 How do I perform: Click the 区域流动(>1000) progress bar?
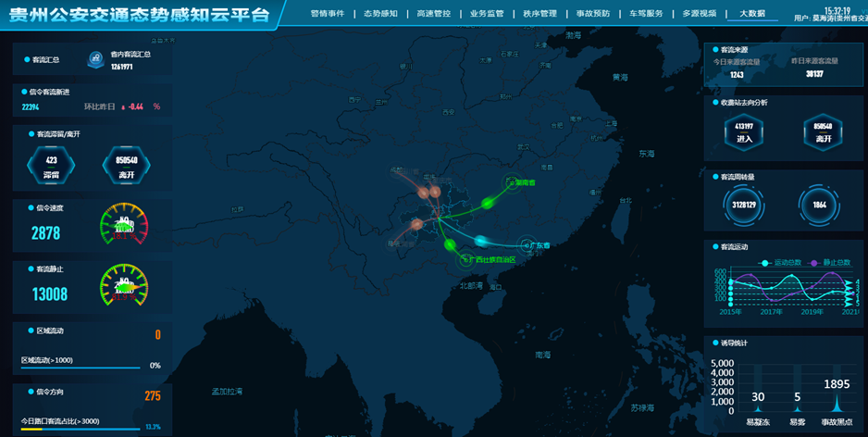(81, 367)
